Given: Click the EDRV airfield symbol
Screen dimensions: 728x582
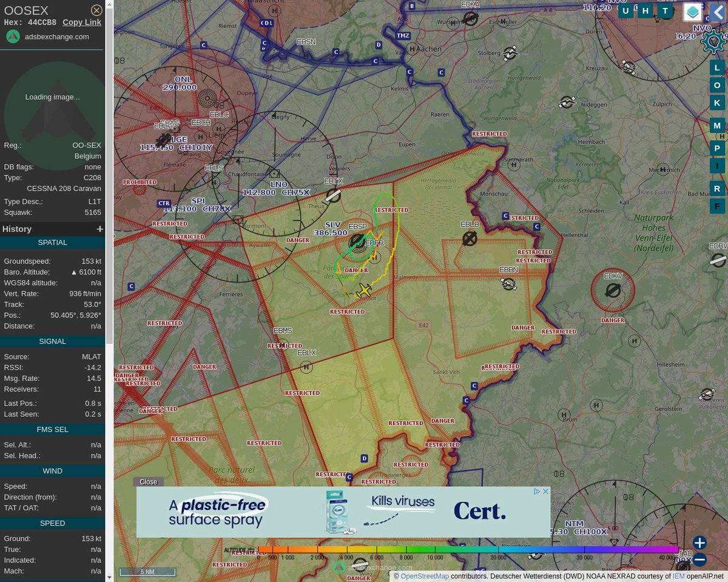Looking at the screenshot, I should click(x=718, y=261).
